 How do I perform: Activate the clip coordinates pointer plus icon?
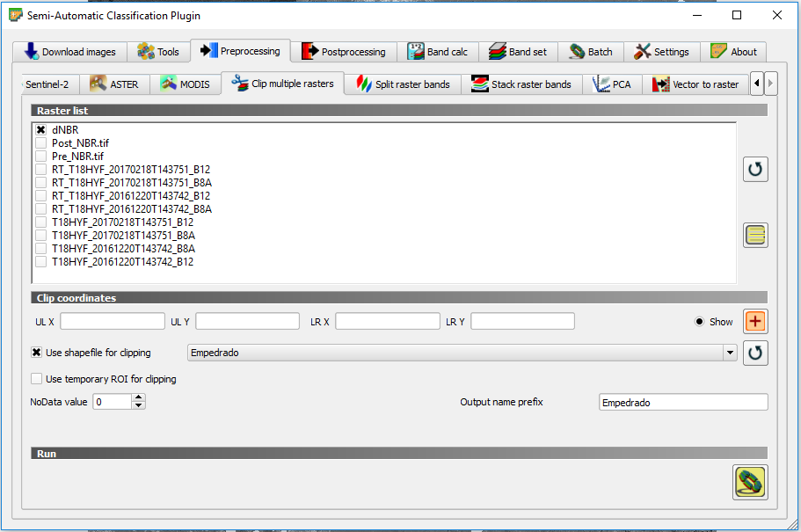pos(755,322)
